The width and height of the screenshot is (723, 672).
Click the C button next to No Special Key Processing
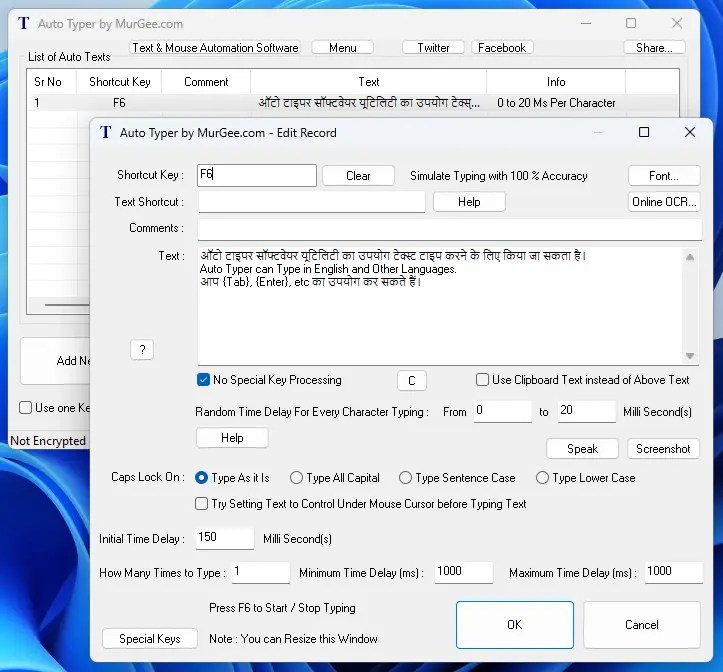tap(412, 381)
